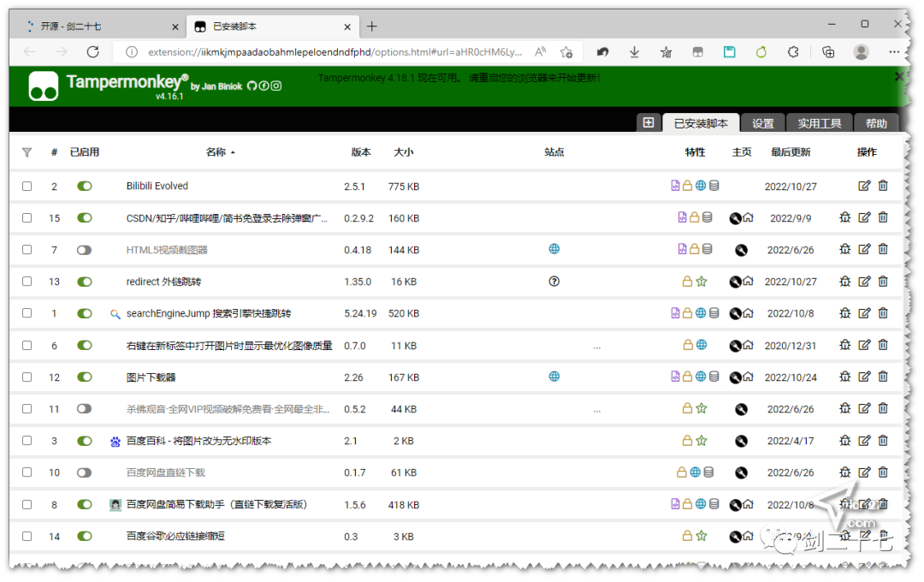The width and height of the screenshot is (924, 582).
Task: Open a new browser tab
Action: click(x=372, y=27)
